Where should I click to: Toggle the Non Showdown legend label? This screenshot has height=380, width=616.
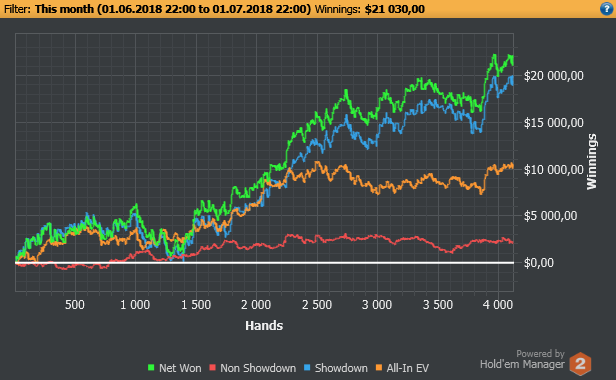point(258,368)
